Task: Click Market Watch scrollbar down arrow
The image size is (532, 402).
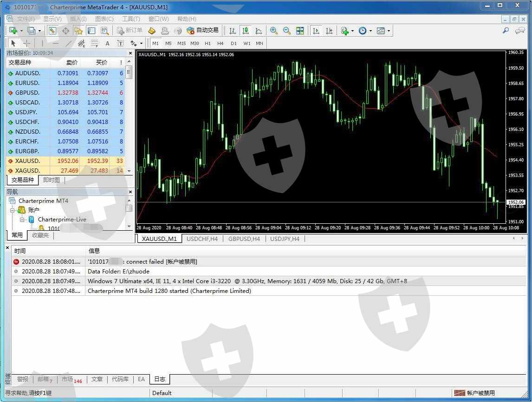Action: point(129,171)
